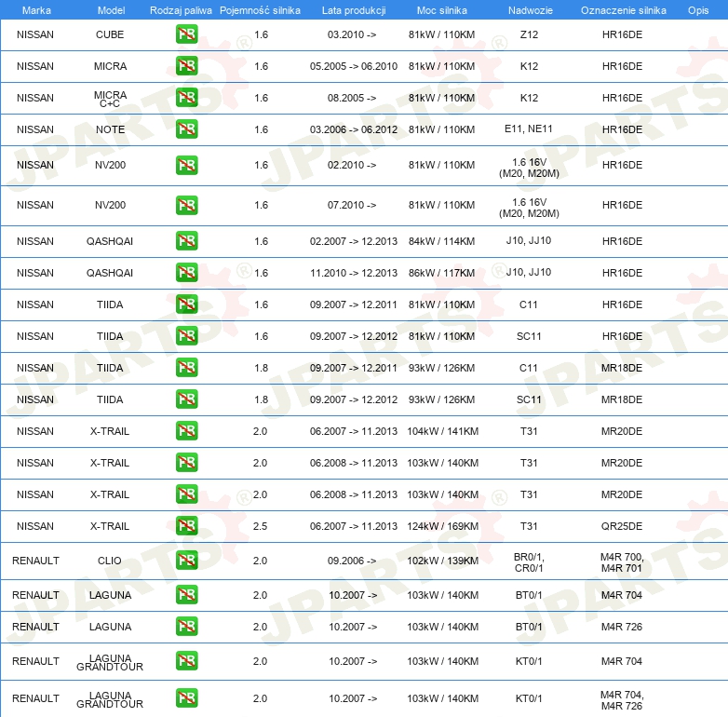Select the 104kW / 141KM power cell
The width and height of the screenshot is (728, 717).
tap(443, 431)
